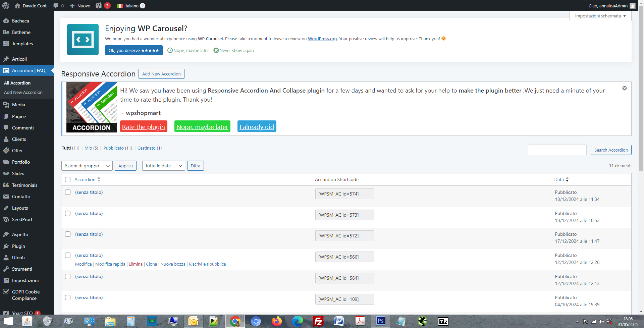
Task: Click the SeedProd sidebar icon
Action: coord(6,219)
